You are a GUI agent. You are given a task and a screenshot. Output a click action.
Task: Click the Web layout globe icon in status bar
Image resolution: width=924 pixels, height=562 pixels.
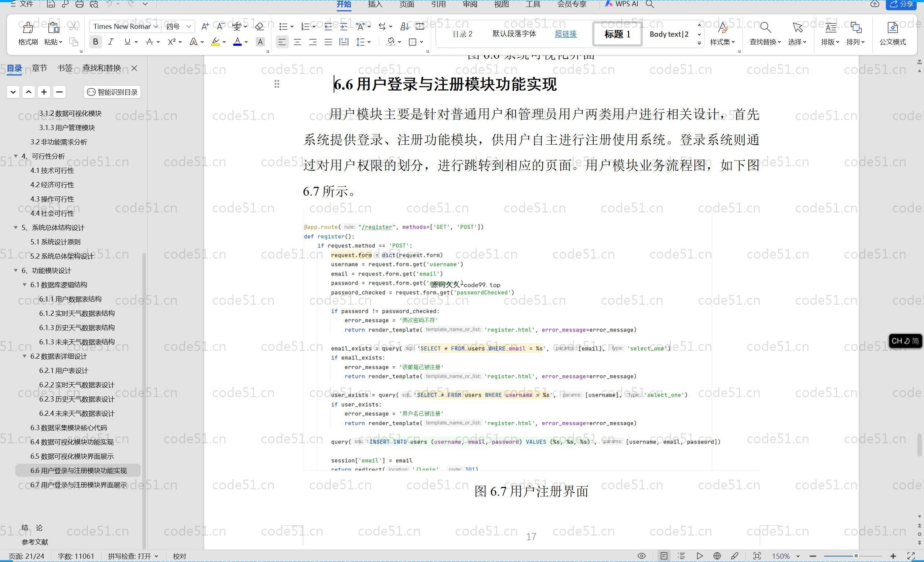pos(717,556)
